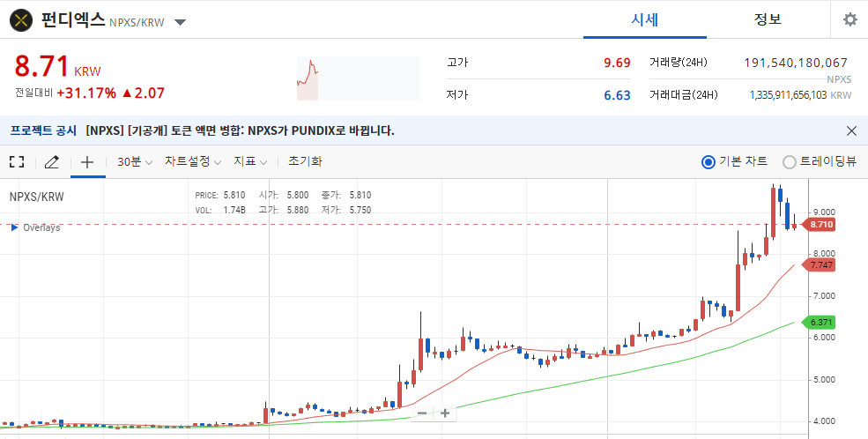Click the 8.710 current price tag
This screenshot has height=439, width=868.
(x=819, y=225)
